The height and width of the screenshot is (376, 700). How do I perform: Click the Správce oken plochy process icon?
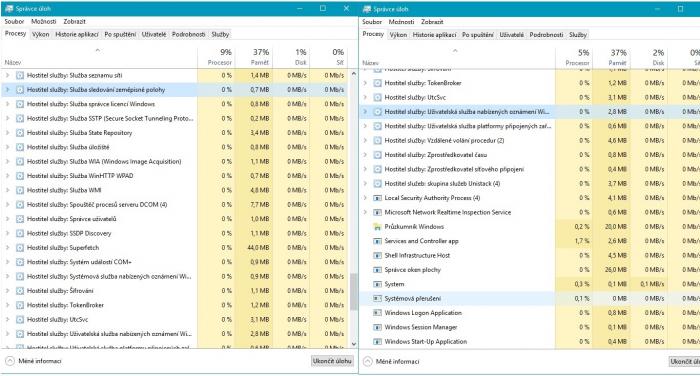(x=377, y=270)
